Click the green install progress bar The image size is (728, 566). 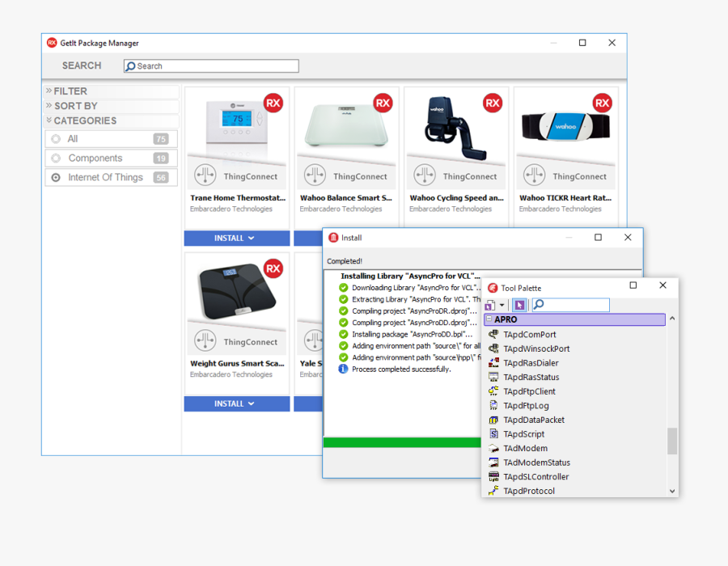[402, 442]
